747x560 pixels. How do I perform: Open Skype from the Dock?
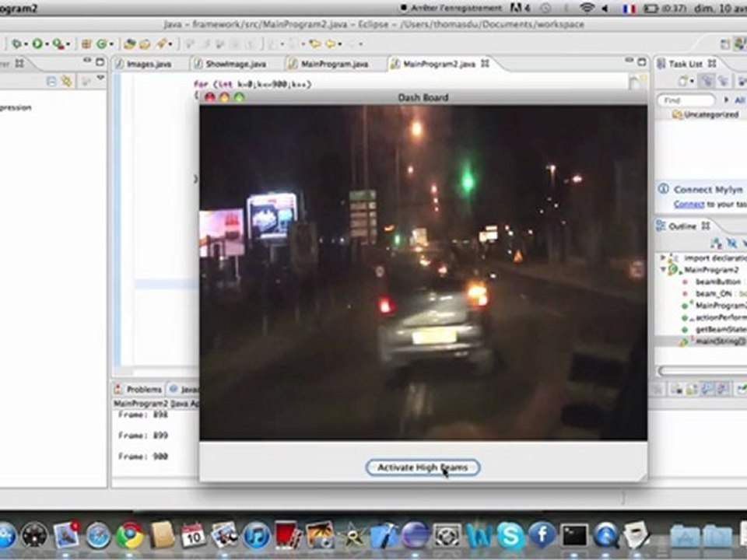click(510, 536)
